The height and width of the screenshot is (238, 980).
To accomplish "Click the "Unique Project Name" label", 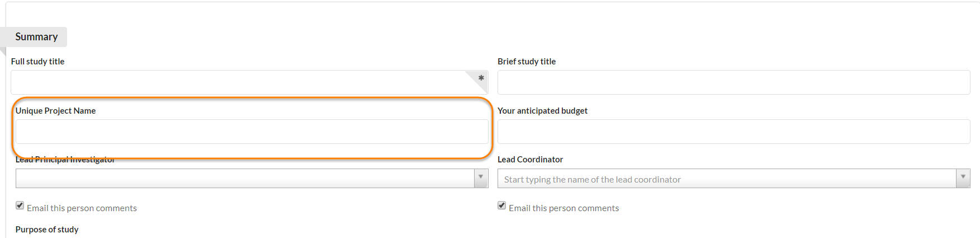I will click(x=55, y=111).
